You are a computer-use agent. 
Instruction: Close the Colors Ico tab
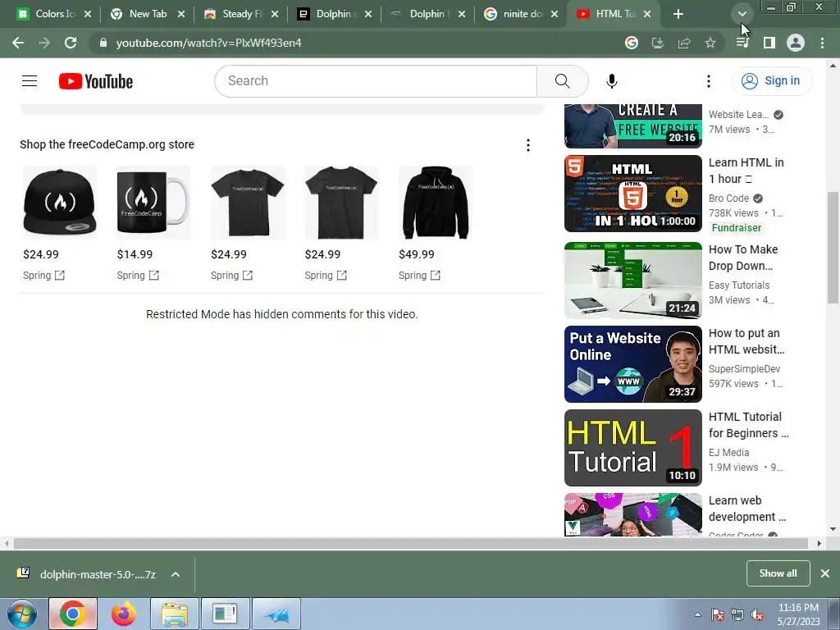pyautogui.click(x=88, y=15)
